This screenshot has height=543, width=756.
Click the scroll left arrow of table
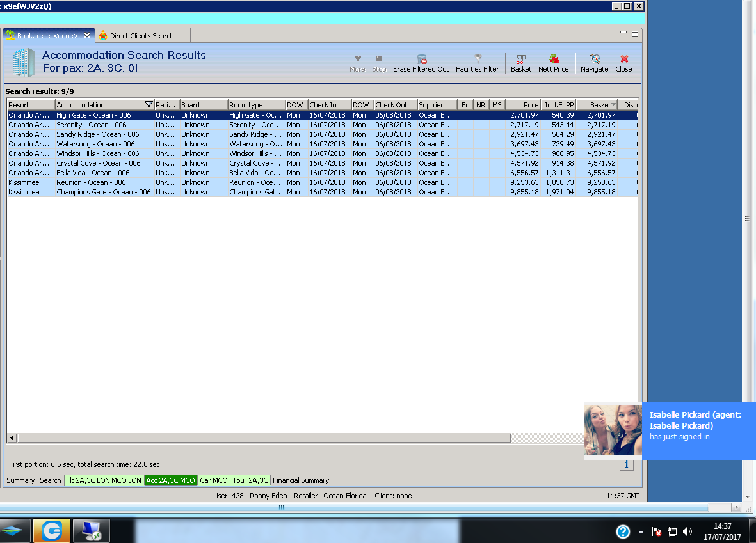point(12,438)
